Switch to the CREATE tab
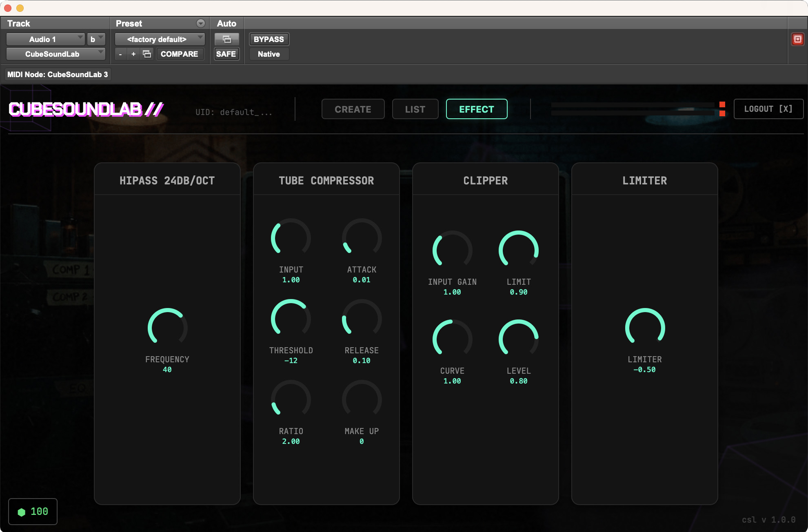808x532 pixels. (x=353, y=109)
